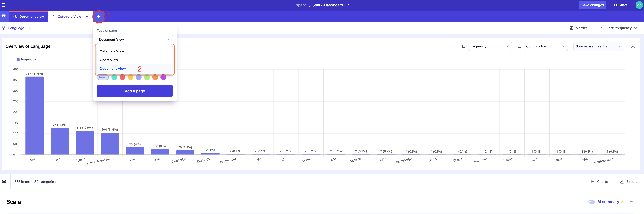Click the Scala bar in chart
The height and width of the screenshot is (214, 644).
34,115
